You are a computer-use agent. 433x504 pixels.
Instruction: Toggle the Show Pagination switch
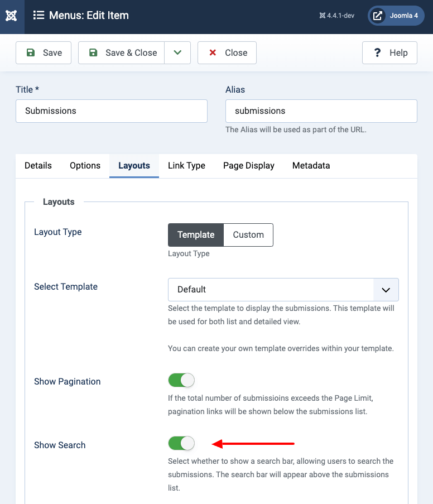pos(181,380)
